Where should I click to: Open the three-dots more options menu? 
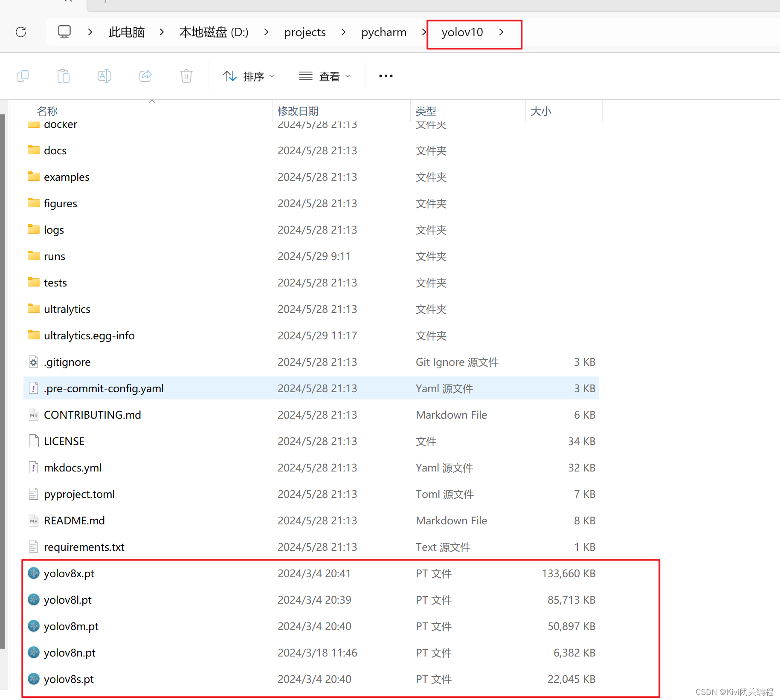[386, 76]
